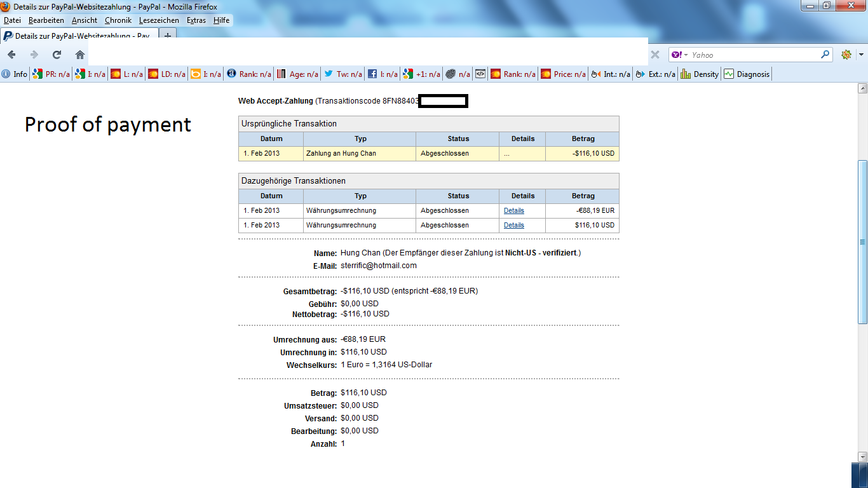Click the Info item in SEO toolbar

tap(15, 74)
